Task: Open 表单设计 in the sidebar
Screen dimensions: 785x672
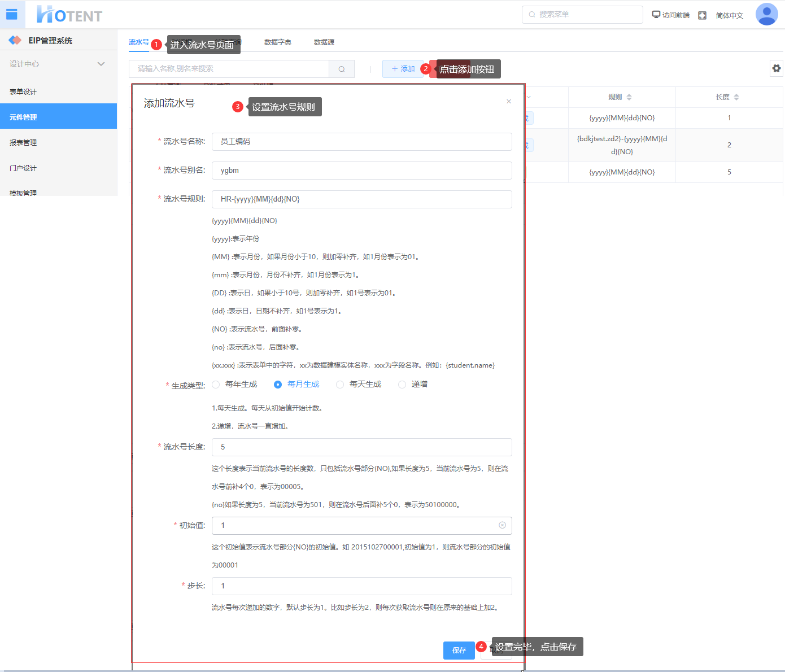Action: click(x=58, y=91)
